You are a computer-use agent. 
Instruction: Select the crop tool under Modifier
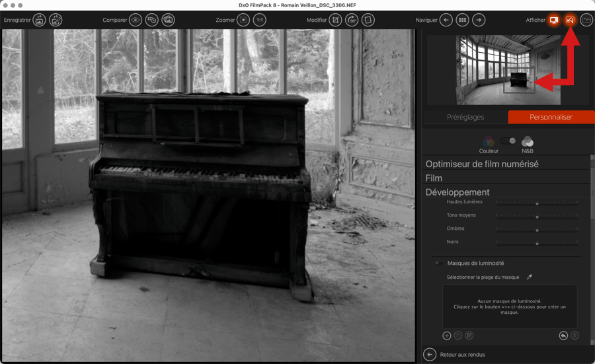point(336,20)
